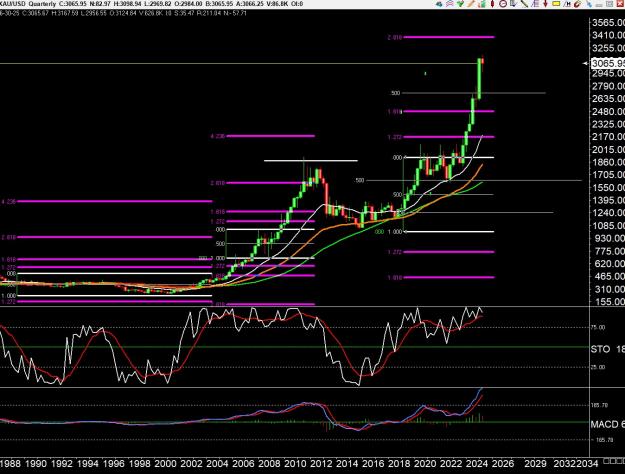
Task: Click the red clock timeframe icon
Action: pyautogui.click(x=503, y=4)
